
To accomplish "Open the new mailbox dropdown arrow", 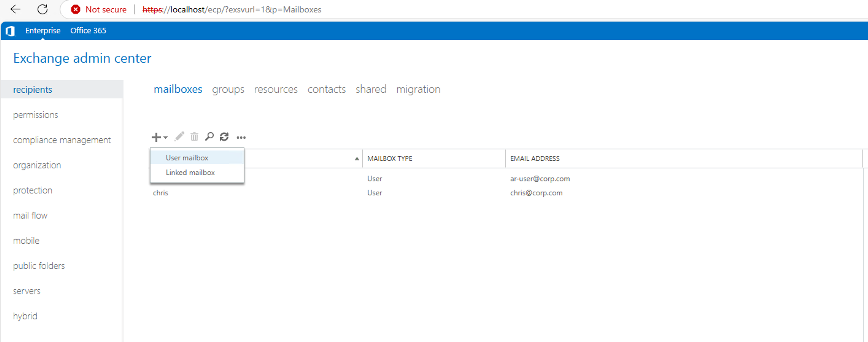I will 165,137.
